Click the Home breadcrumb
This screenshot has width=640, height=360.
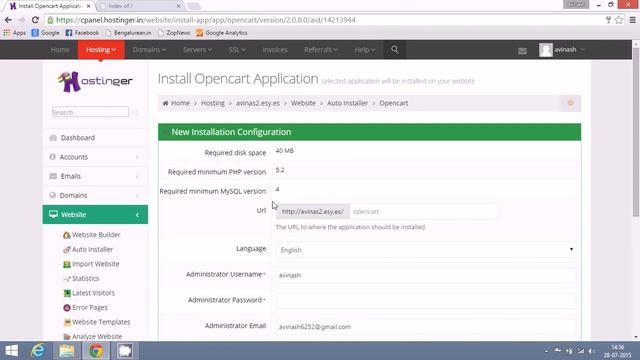point(176,103)
